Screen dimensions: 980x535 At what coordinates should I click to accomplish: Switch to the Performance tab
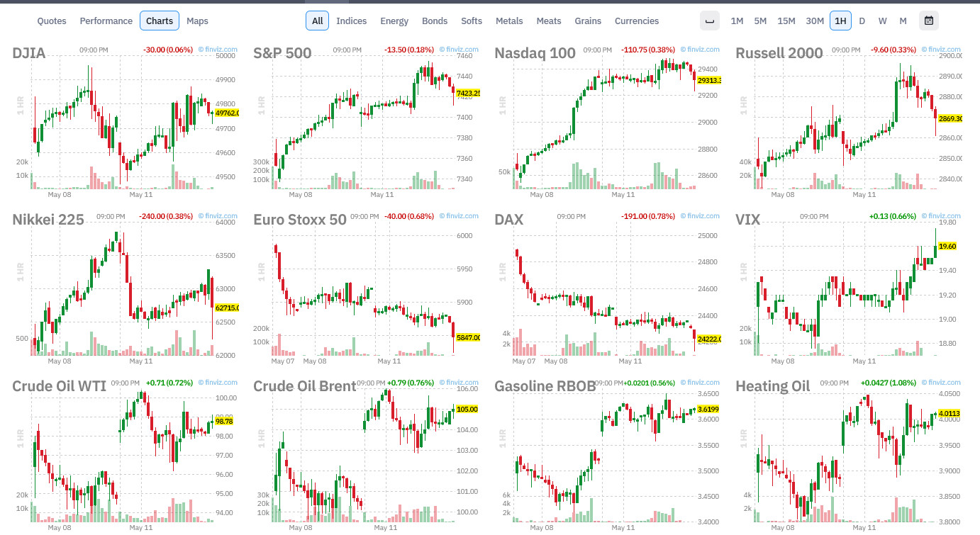click(106, 21)
